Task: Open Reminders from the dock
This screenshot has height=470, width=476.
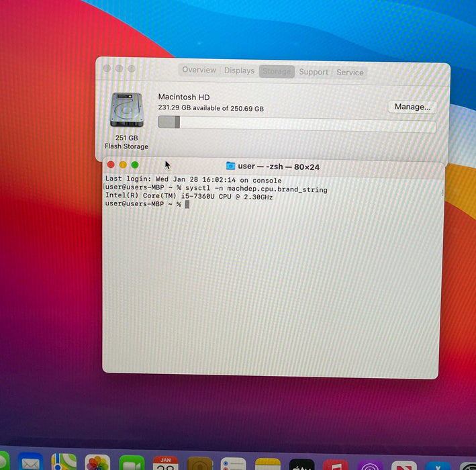Action: coord(233,464)
